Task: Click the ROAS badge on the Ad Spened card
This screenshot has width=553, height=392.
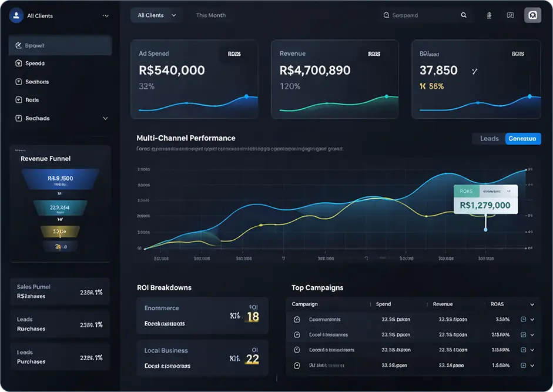Action: click(x=234, y=54)
